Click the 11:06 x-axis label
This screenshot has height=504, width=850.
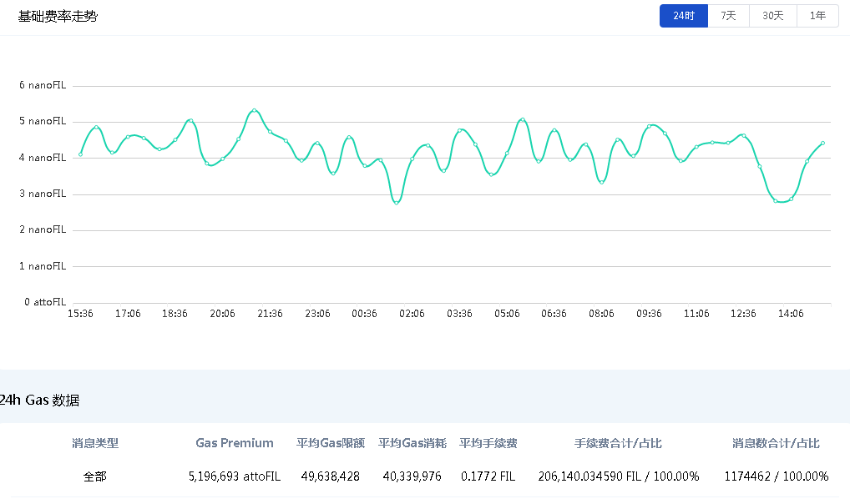[x=696, y=313]
